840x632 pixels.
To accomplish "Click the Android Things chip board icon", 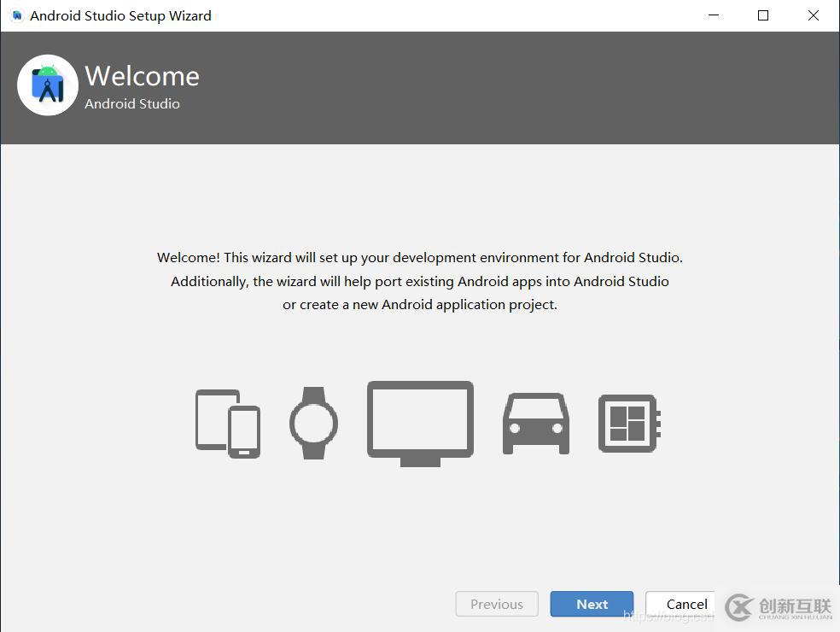I will coord(629,424).
